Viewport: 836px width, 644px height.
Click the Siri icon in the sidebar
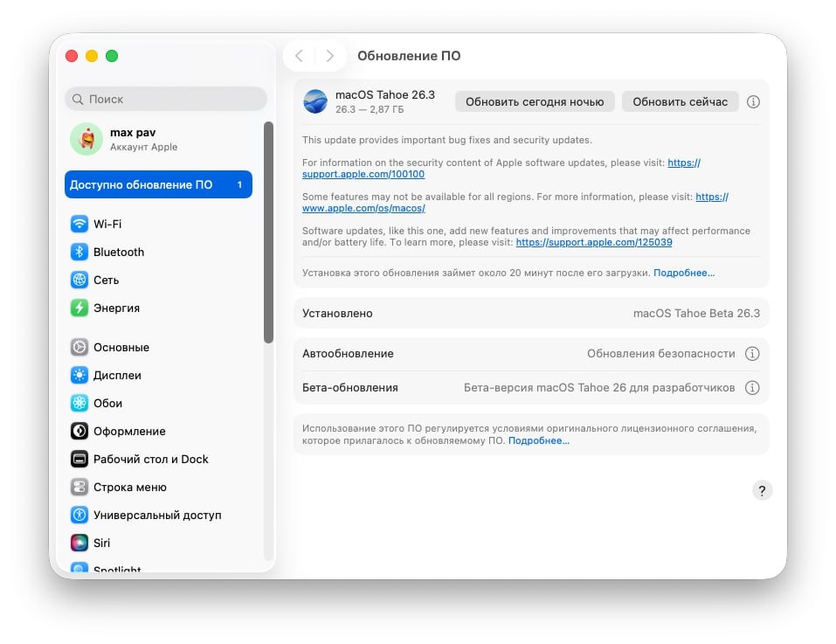pyautogui.click(x=79, y=543)
